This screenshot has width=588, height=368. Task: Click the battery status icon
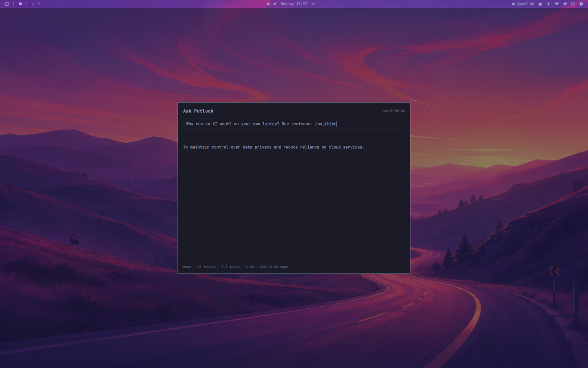point(581,4)
